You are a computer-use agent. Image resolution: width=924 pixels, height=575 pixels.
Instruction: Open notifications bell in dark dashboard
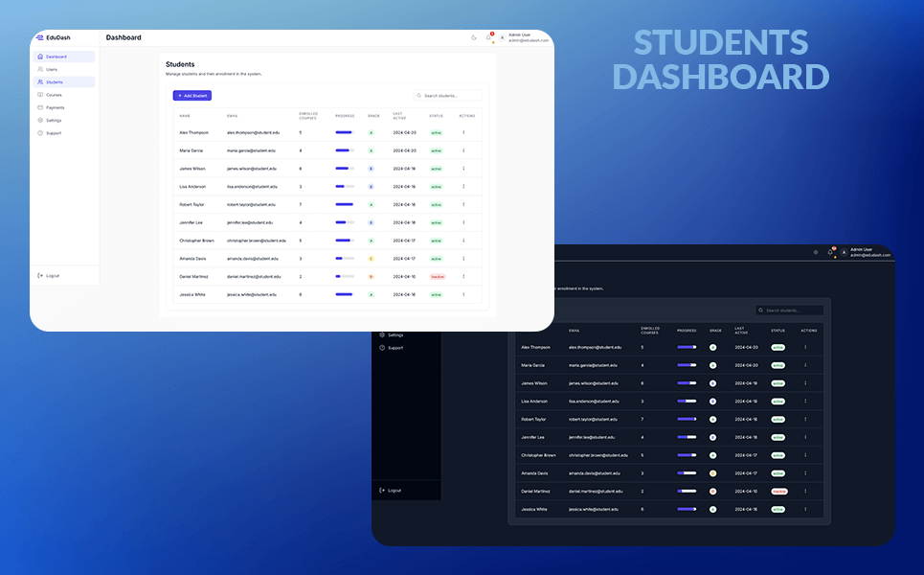(830, 252)
